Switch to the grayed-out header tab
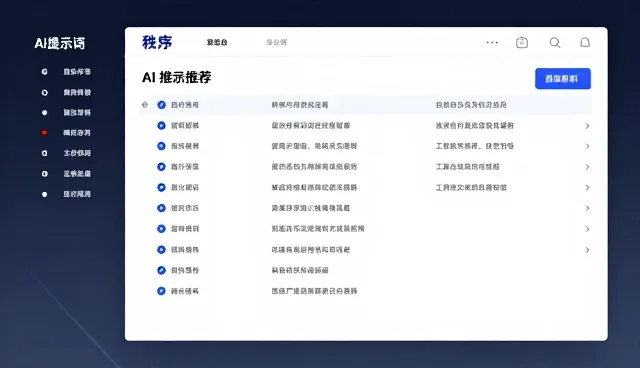 click(276, 42)
